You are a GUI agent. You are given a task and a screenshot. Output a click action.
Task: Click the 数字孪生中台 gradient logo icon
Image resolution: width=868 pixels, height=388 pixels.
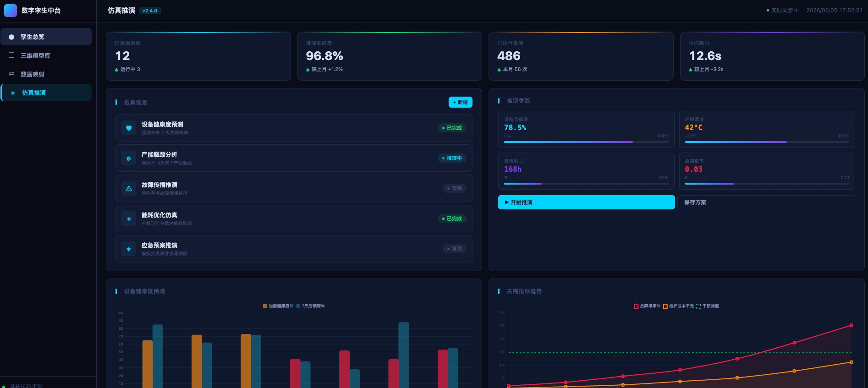tap(11, 11)
